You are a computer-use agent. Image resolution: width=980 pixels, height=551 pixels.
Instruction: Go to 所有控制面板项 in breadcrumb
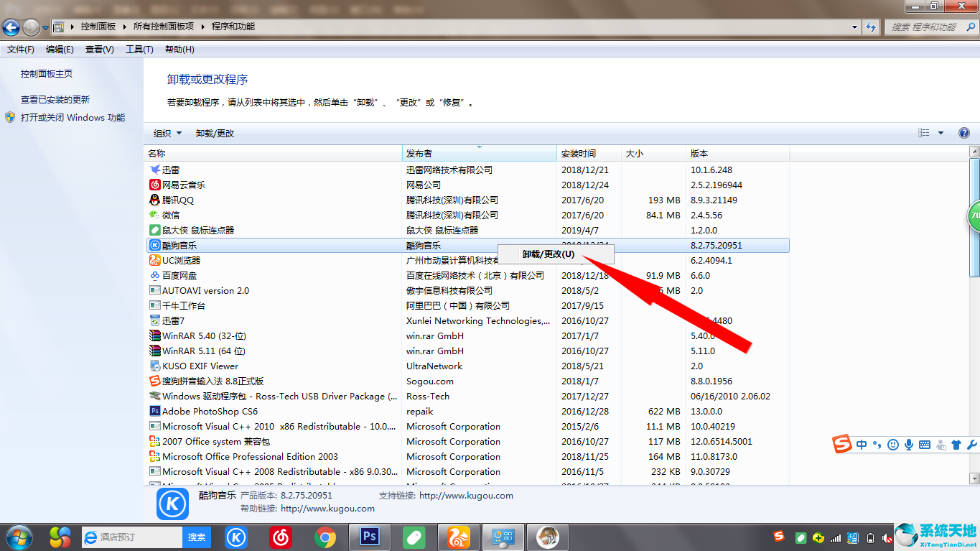[164, 27]
